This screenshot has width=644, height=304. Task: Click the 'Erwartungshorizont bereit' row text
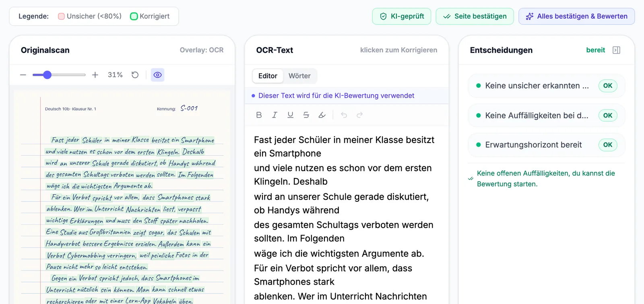[x=533, y=145]
